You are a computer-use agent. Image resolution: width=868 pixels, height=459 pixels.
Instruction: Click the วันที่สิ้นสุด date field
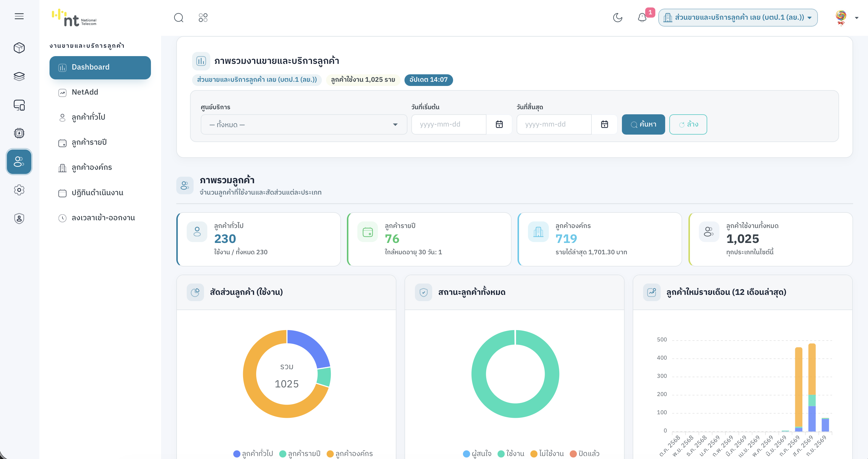click(554, 124)
